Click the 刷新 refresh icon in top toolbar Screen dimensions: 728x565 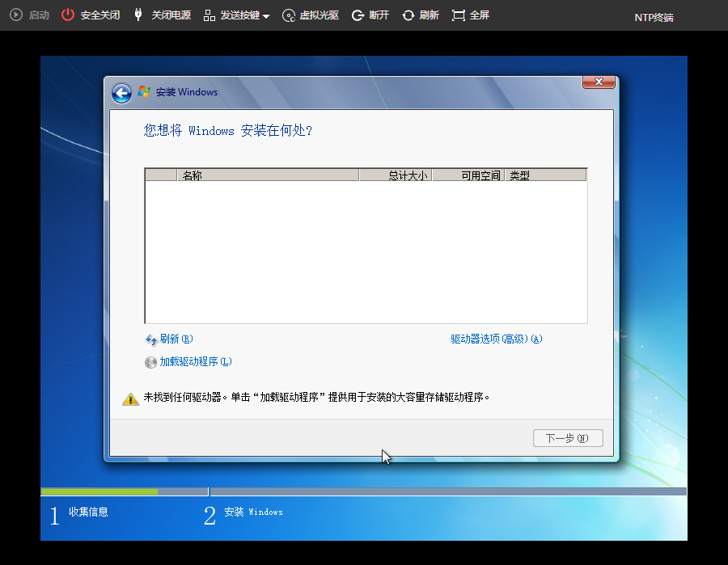408,15
